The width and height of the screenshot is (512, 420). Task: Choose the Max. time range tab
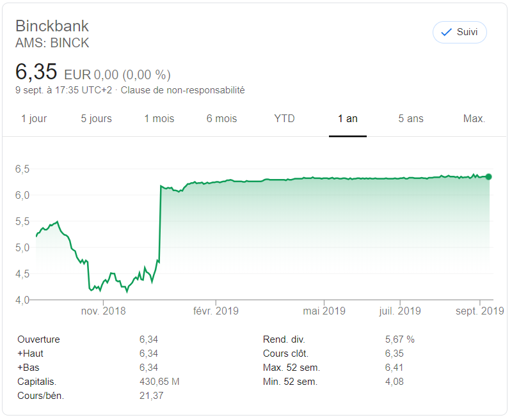tap(474, 119)
